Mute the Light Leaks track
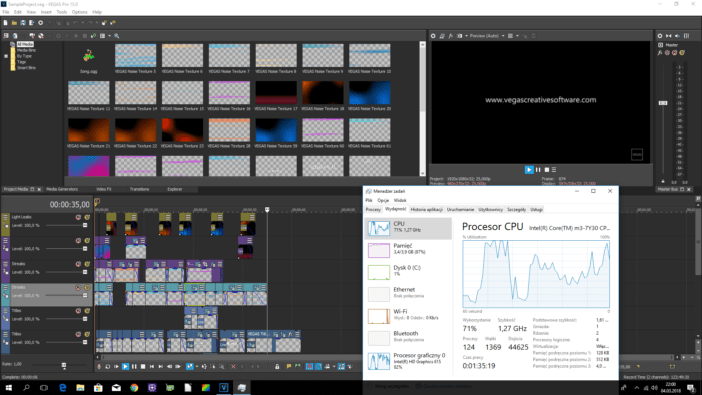The width and height of the screenshot is (702, 395). tap(78, 217)
